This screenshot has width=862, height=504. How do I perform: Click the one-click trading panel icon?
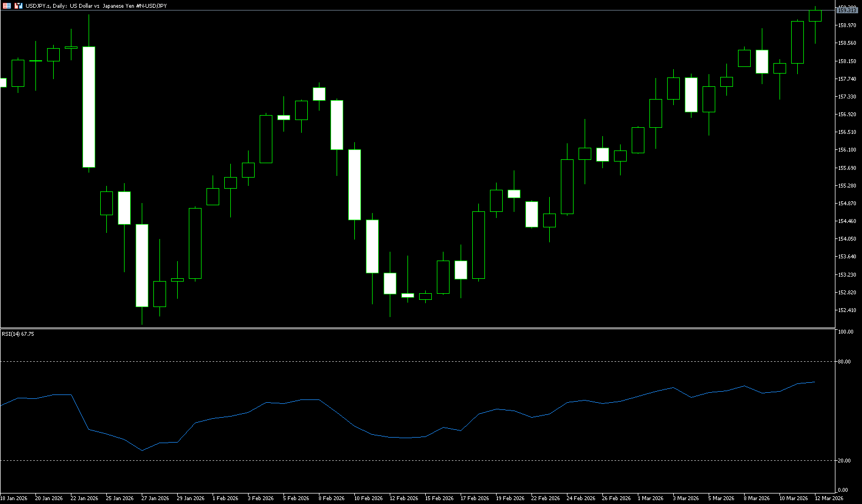coord(7,6)
